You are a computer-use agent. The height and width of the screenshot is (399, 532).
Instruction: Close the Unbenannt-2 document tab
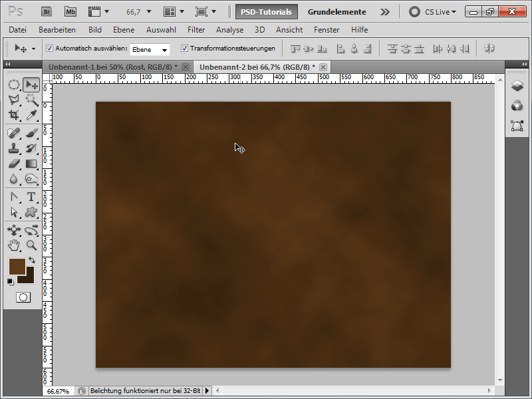click(323, 67)
